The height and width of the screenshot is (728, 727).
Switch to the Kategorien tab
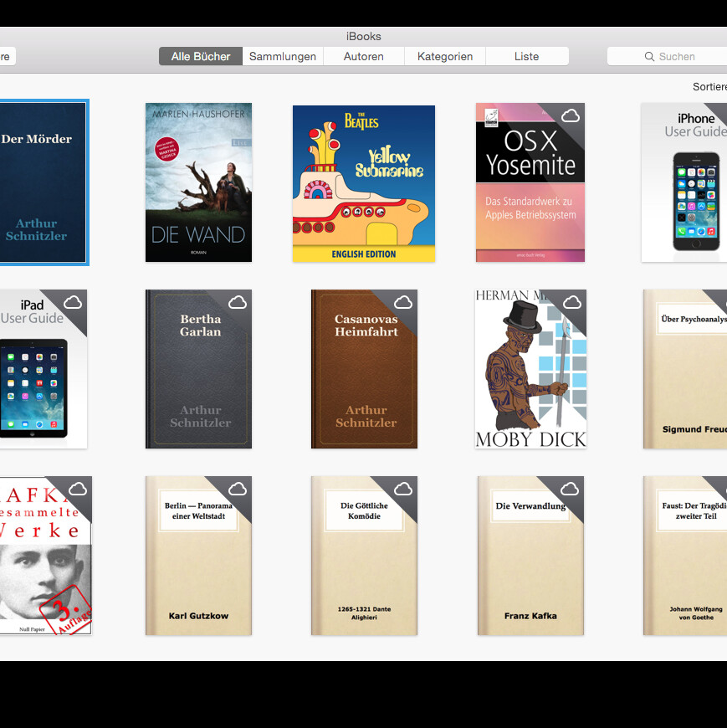point(445,56)
